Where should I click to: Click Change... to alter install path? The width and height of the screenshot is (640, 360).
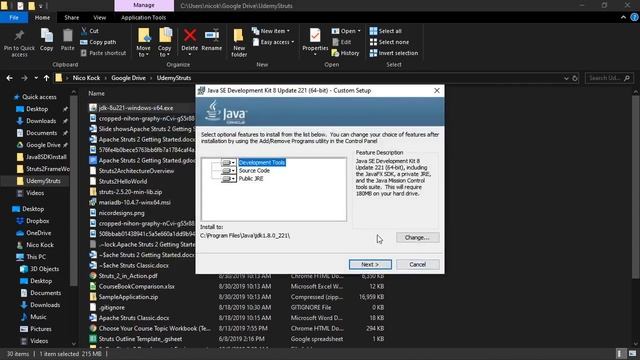pos(418,238)
